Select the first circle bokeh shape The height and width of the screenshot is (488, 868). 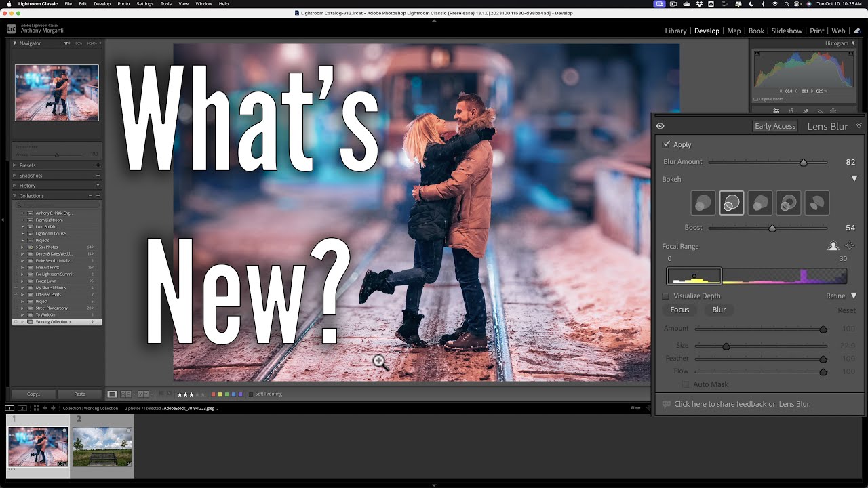pos(703,203)
